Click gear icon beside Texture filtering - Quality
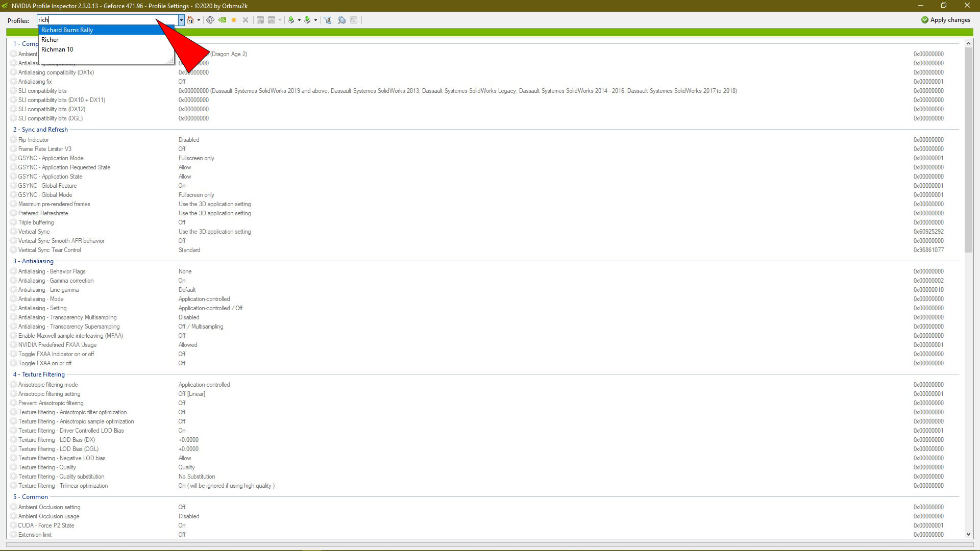The image size is (980, 551). tap(14, 467)
